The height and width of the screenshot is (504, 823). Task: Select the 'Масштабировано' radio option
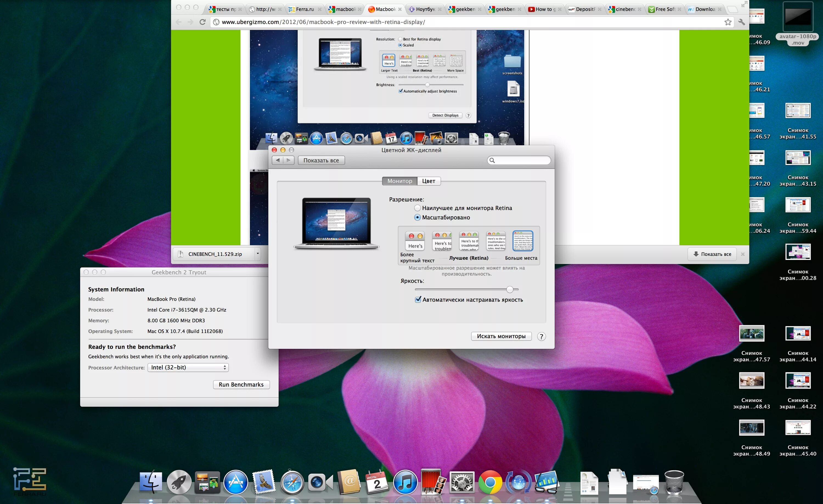tap(417, 217)
